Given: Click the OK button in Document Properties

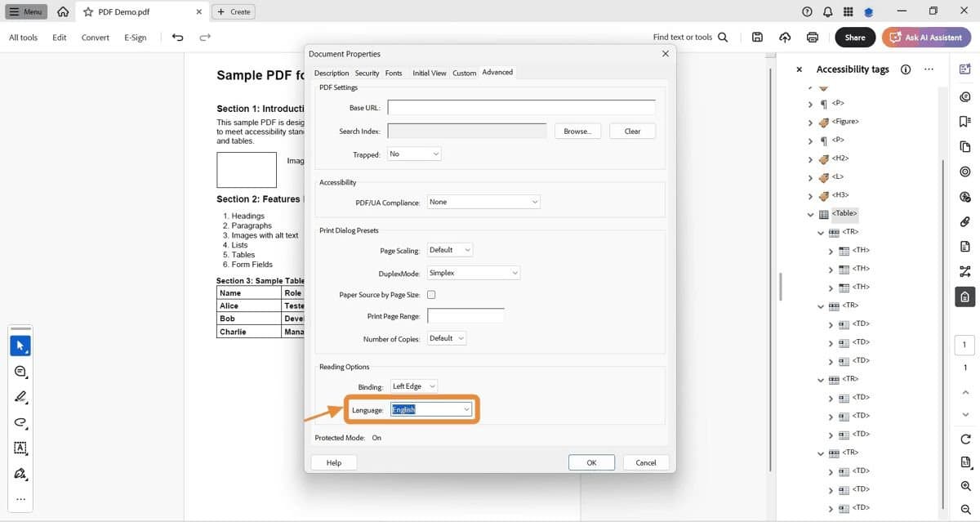Looking at the screenshot, I should [590, 462].
